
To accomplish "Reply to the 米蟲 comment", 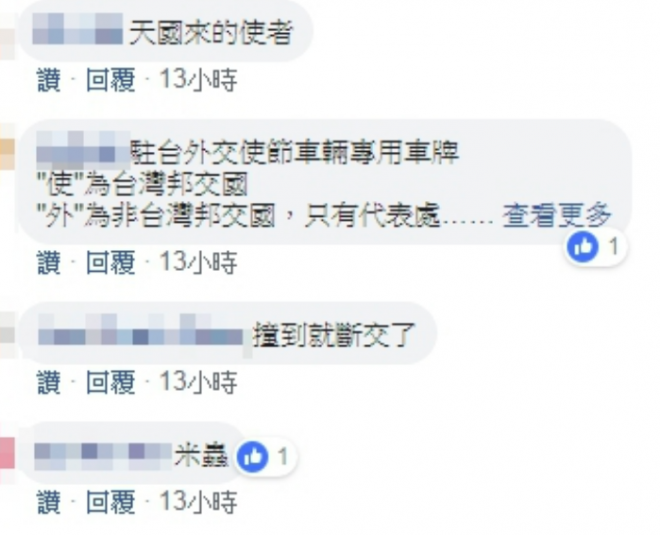I will 111,502.
